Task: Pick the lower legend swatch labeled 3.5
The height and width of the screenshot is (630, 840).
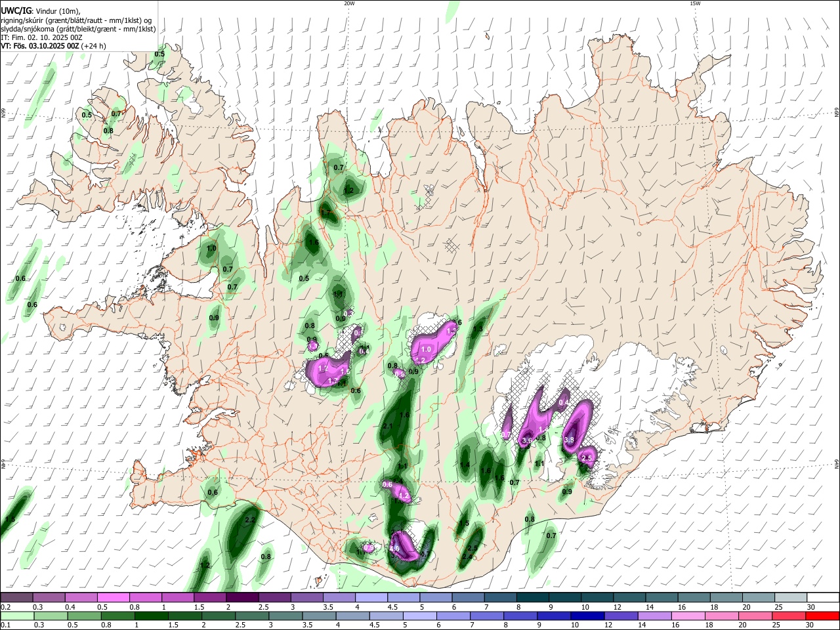Action: click(x=320, y=616)
